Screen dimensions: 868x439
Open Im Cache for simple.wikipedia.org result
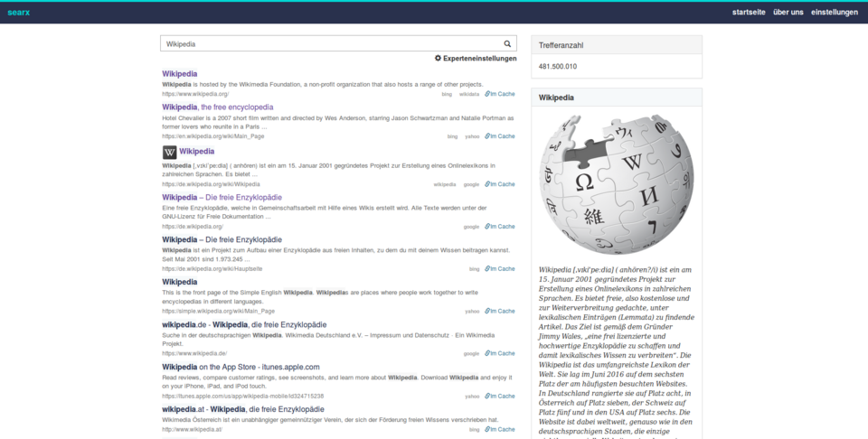coord(500,311)
